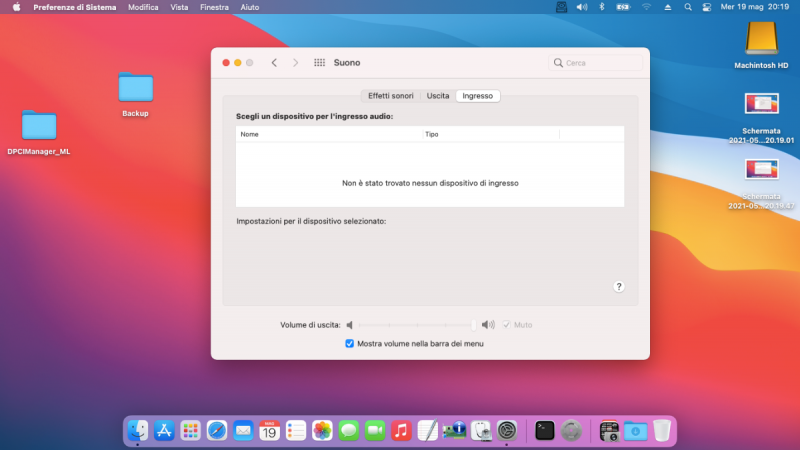Click the Volume di uscita slider
This screenshot has height=450, width=800.
click(416, 325)
